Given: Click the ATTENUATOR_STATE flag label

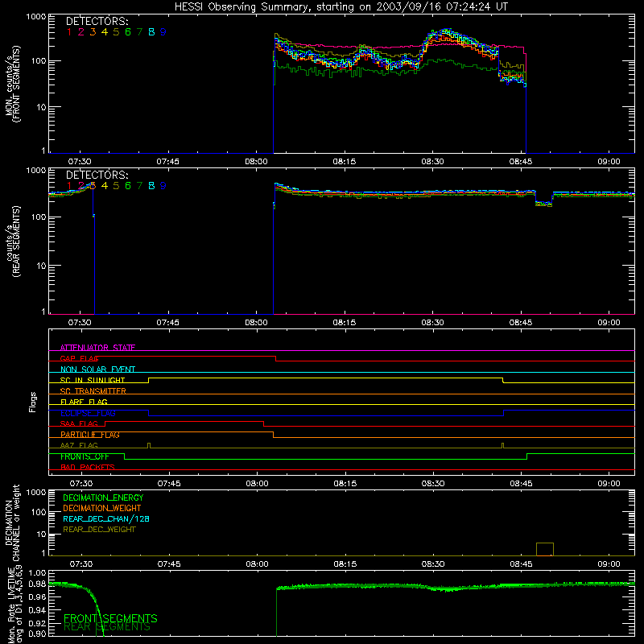Looking at the screenshot, I should tap(97, 348).
